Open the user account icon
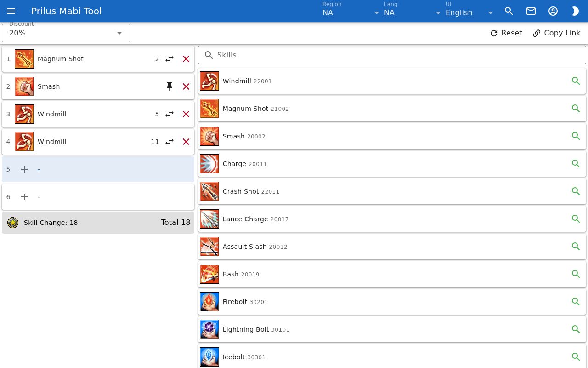588x368 pixels. point(553,11)
